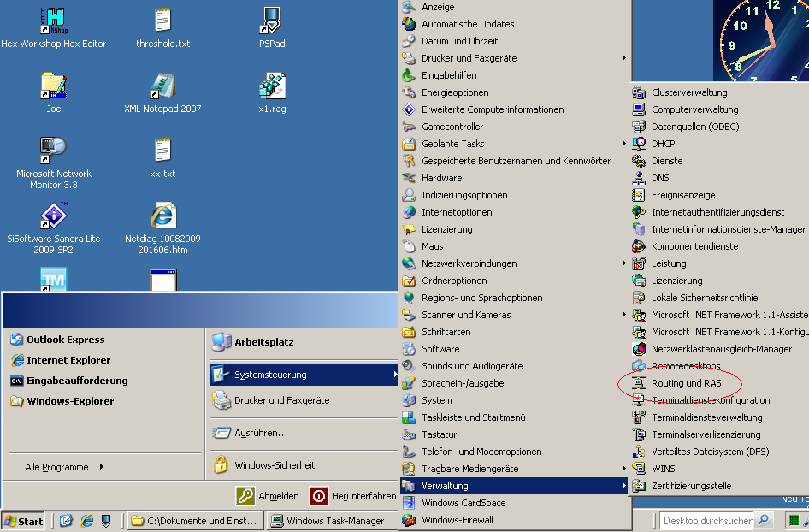This screenshot has height=532, width=809.
Task: Launch Internet Explorer from Start menu
Action: tap(61, 360)
